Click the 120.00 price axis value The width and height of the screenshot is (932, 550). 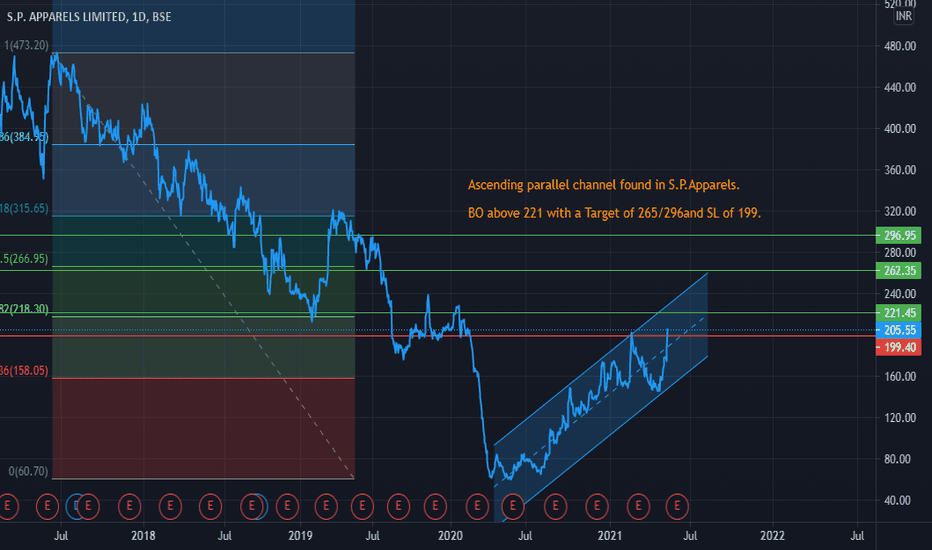click(x=900, y=417)
